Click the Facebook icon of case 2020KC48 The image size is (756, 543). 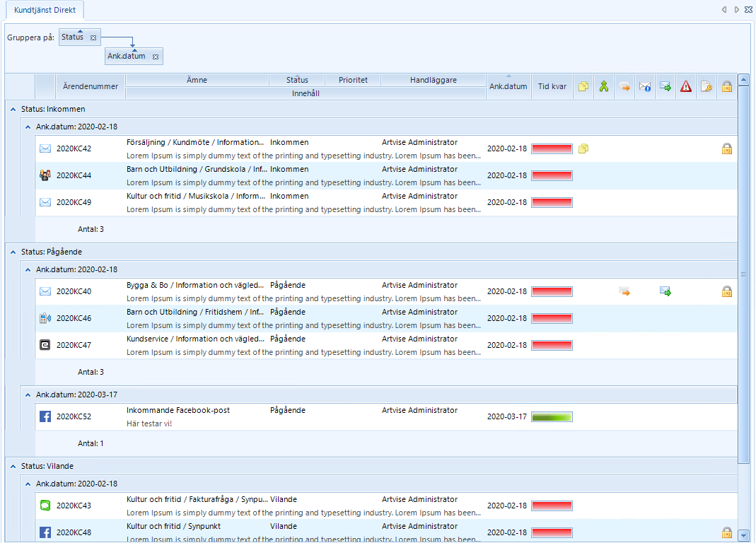point(45,532)
